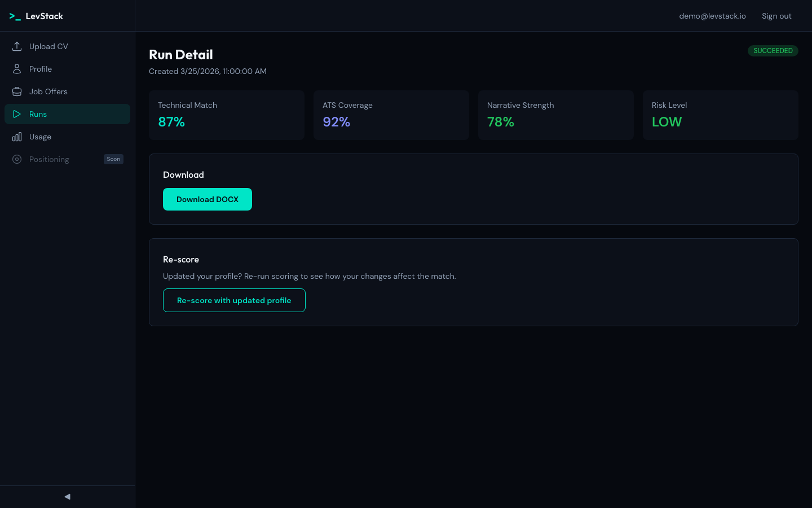Collapse the sidebar with the arrow icon
The width and height of the screenshot is (812, 508).
[x=67, y=497]
